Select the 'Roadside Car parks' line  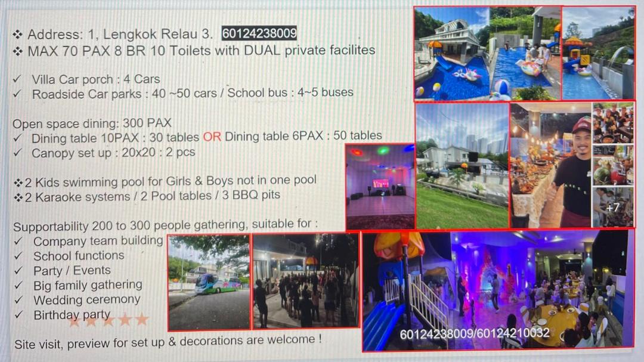192,93
